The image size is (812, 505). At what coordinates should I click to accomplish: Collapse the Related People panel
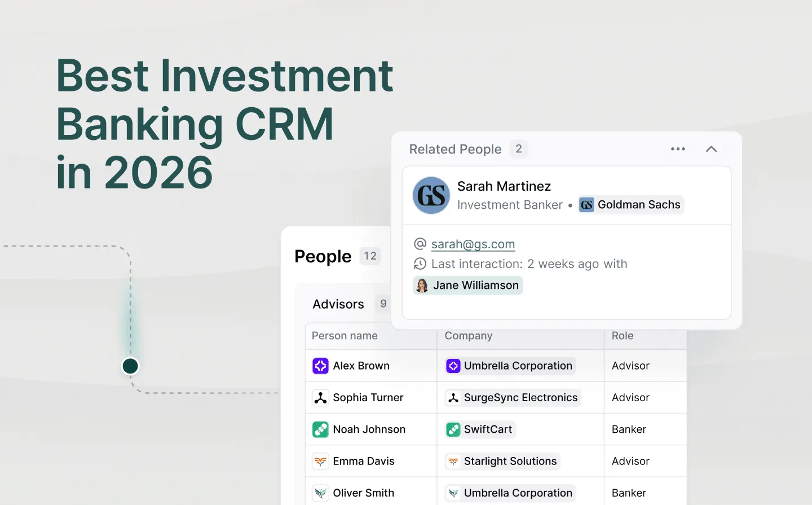tap(711, 149)
